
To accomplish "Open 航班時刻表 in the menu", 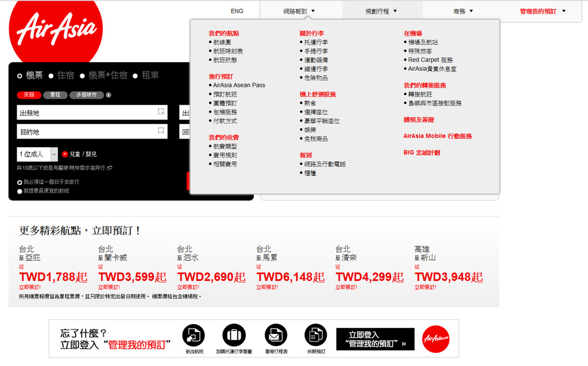I will (x=228, y=51).
